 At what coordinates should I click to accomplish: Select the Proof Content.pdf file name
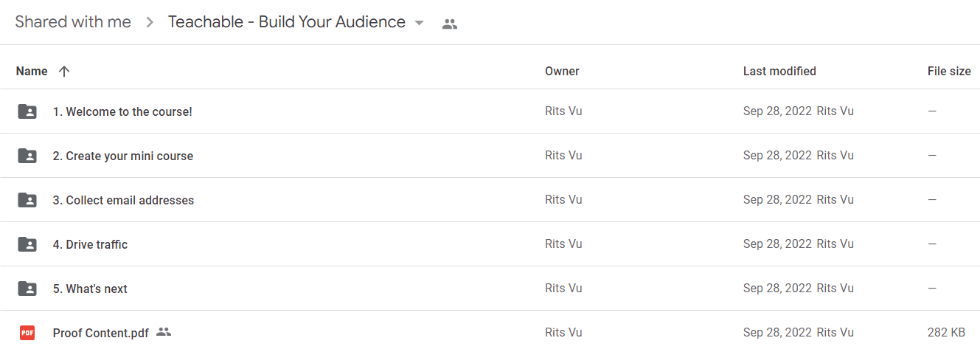click(101, 333)
